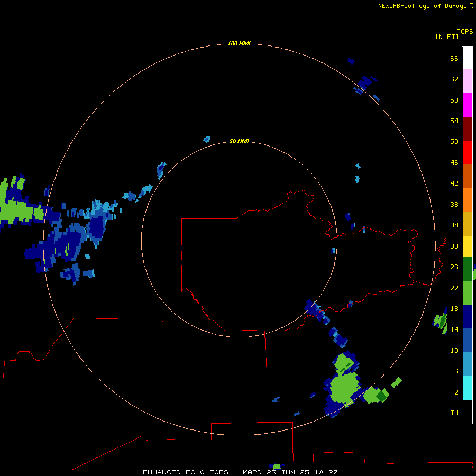
Task: Click the 54 scale value label
Action: point(454,121)
